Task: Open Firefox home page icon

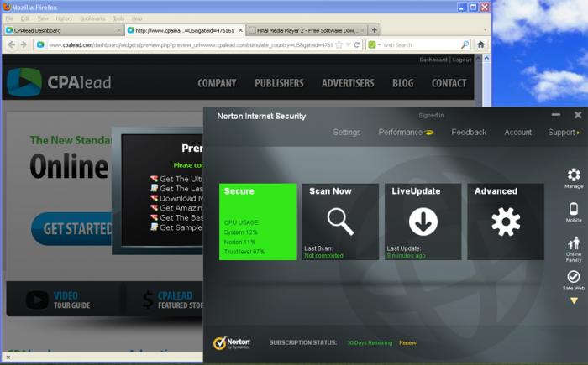Action: pyautogui.click(x=480, y=44)
